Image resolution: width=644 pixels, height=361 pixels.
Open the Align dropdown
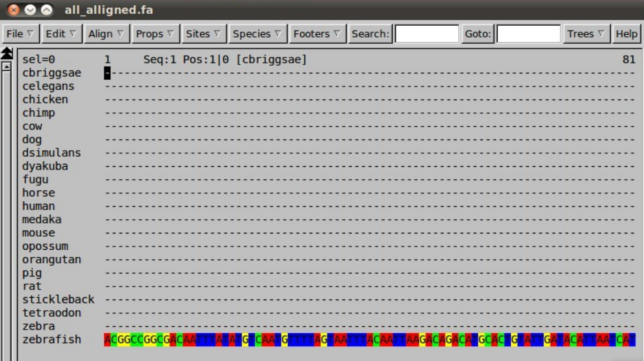point(106,34)
